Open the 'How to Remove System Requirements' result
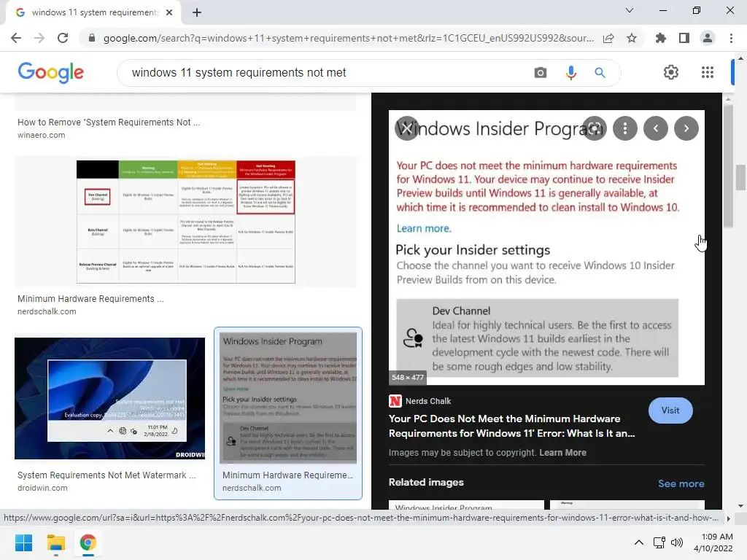Viewport: 747px width, 560px height. tap(109, 122)
